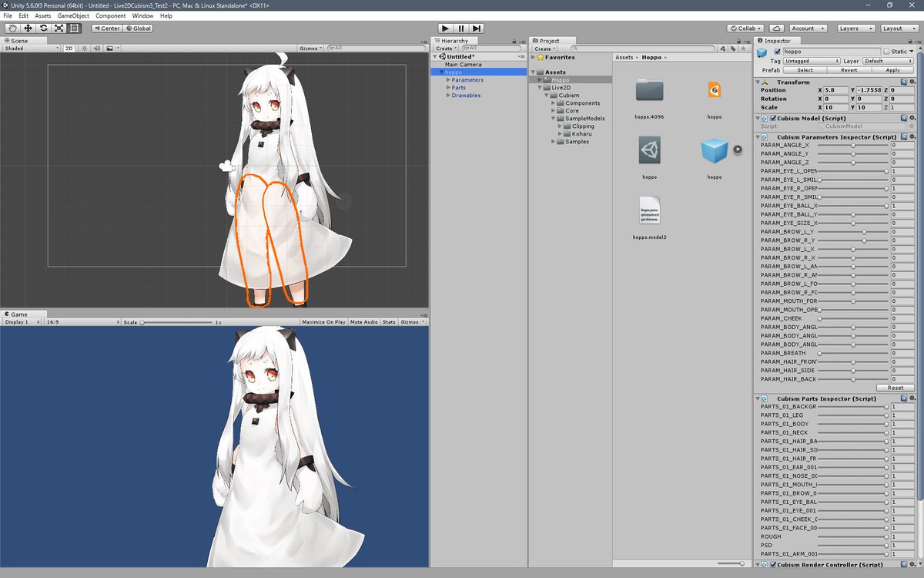This screenshot has width=924, height=578.
Task: Expand Parameters in Hierarchy
Action: click(447, 80)
